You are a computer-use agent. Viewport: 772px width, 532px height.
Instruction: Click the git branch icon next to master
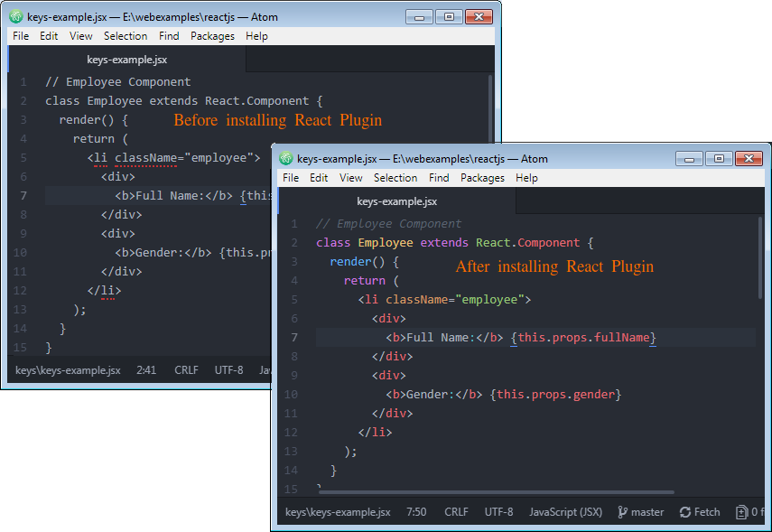(x=622, y=512)
